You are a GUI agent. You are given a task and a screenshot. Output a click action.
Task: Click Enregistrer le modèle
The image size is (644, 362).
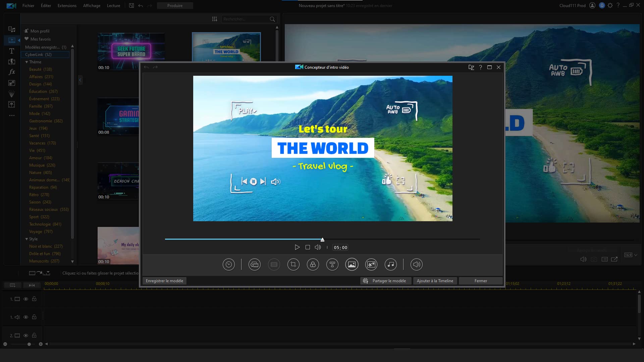[164, 281]
